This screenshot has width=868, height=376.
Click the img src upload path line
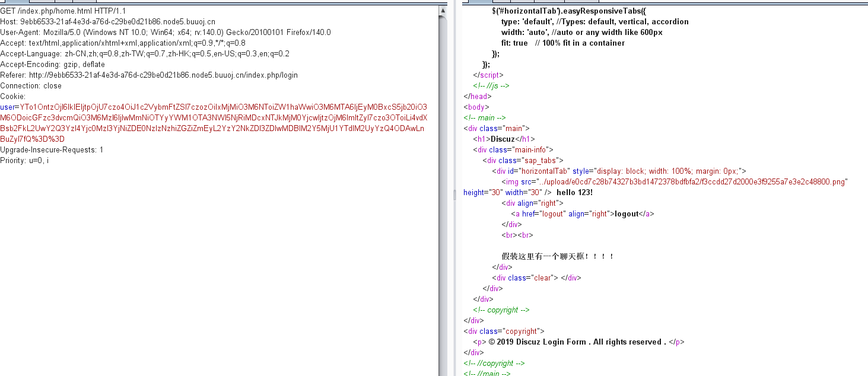[675, 182]
